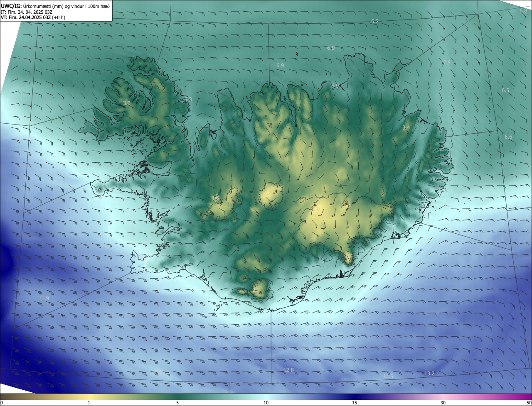Viewport: 532px width, 406px height.
Task: Click the 11.9 value label on map
Action: pyautogui.click(x=44, y=298)
